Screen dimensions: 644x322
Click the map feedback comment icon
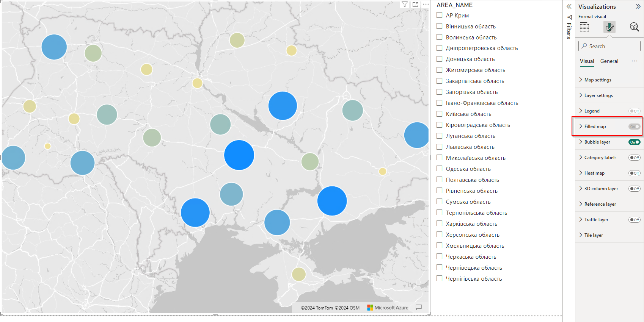pos(419,307)
